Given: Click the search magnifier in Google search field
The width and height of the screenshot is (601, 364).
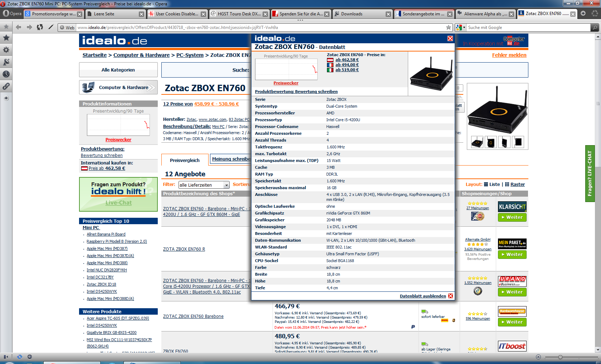Looking at the screenshot, I should pos(595,28).
